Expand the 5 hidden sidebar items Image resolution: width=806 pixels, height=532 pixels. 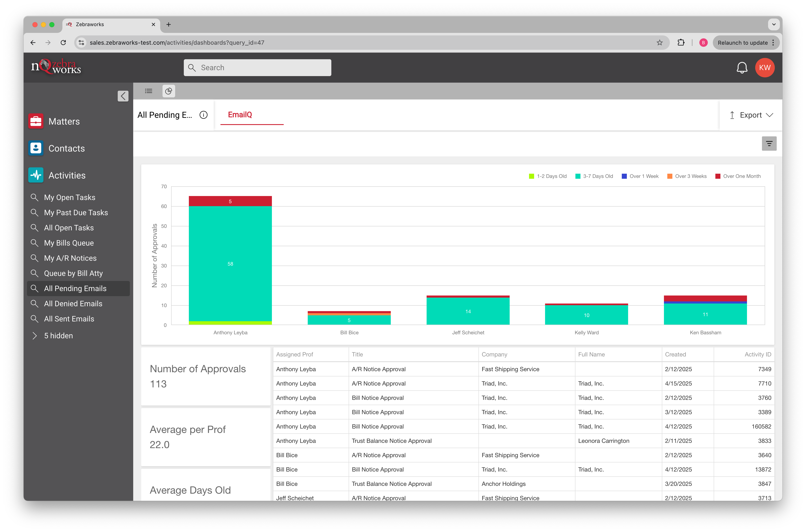tap(58, 336)
